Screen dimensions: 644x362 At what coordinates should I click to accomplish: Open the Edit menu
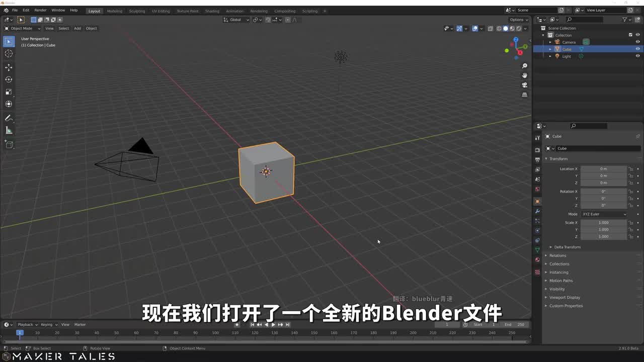click(26, 10)
